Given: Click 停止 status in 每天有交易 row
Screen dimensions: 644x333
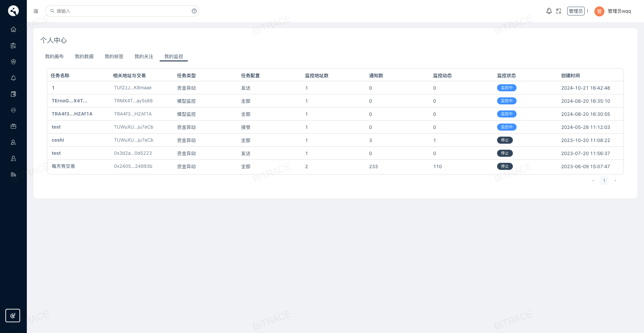Looking at the screenshot, I should point(504,166).
